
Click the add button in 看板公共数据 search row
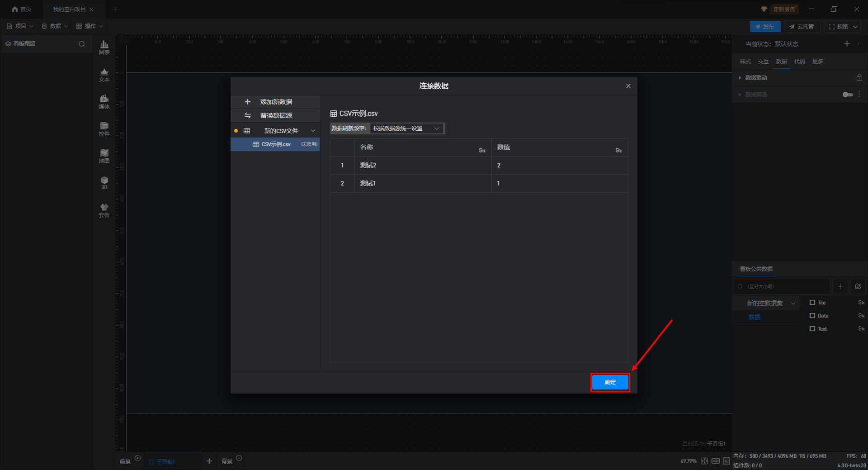(840, 286)
